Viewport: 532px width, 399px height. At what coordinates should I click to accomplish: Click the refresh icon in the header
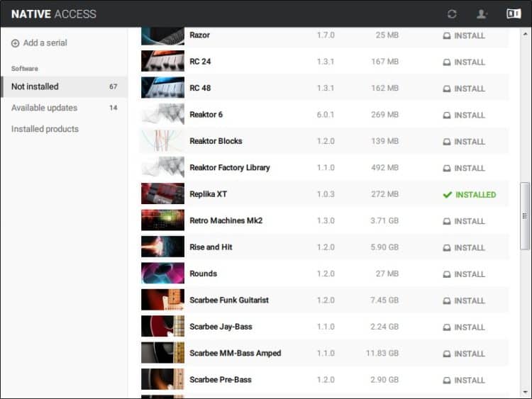click(x=452, y=14)
